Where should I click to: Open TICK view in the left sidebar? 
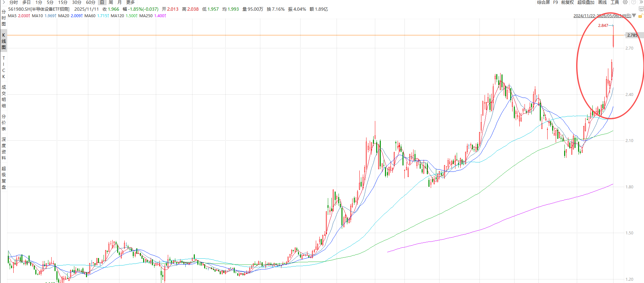tap(4, 67)
